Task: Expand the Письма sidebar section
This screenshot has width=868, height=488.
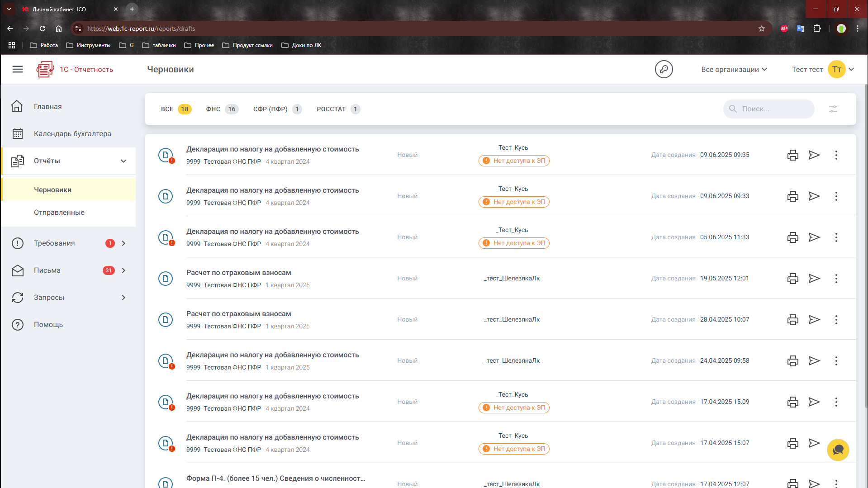Action: click(x=123, y=270)
